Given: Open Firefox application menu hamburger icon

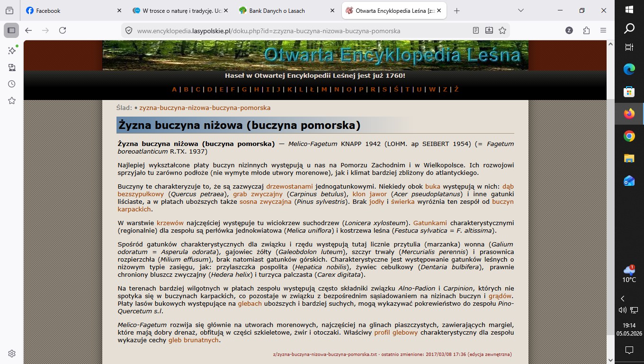Looking at the screenshot, I should (x=603, y=30).
